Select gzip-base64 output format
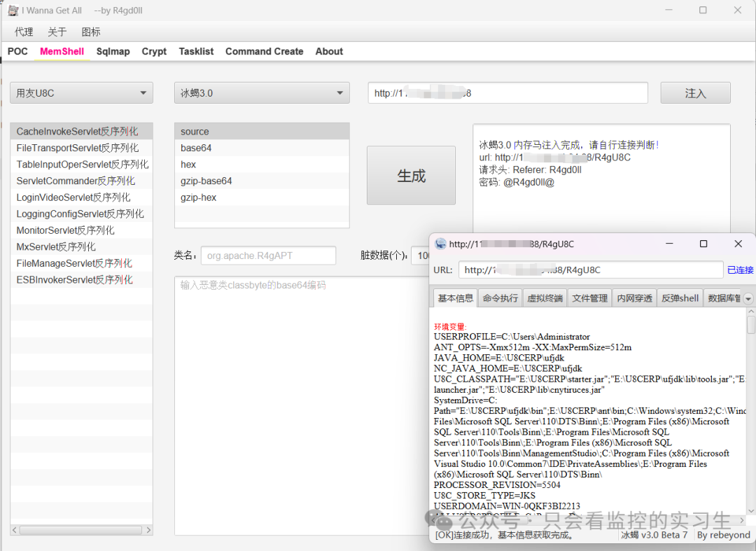The height and width of the screenshot is (551, 756). pos(262,181)
